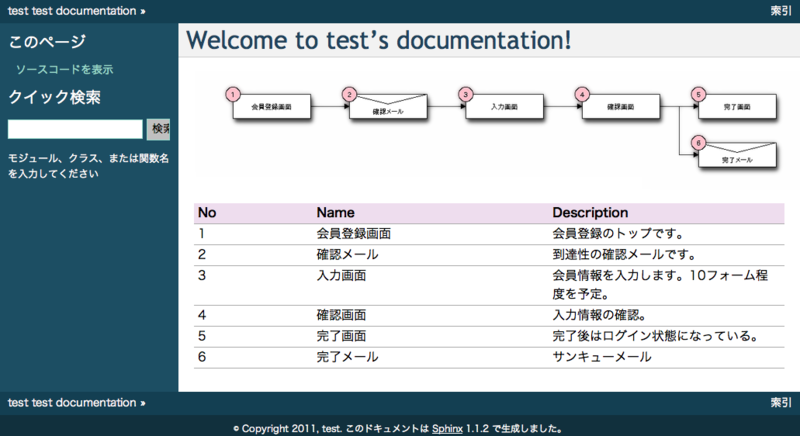Click the 完了メール envelope node in diagram

point(737,155)
